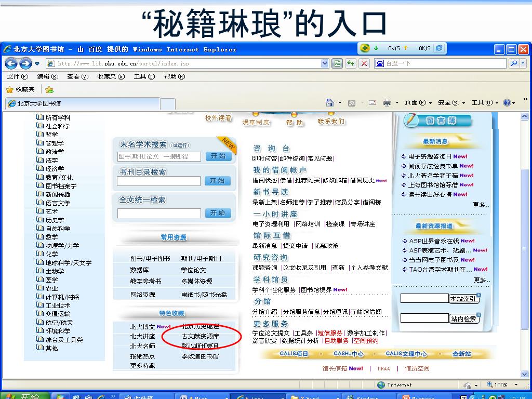Click the Print icon in command bar
532x399 pixels.
point(387,102)
